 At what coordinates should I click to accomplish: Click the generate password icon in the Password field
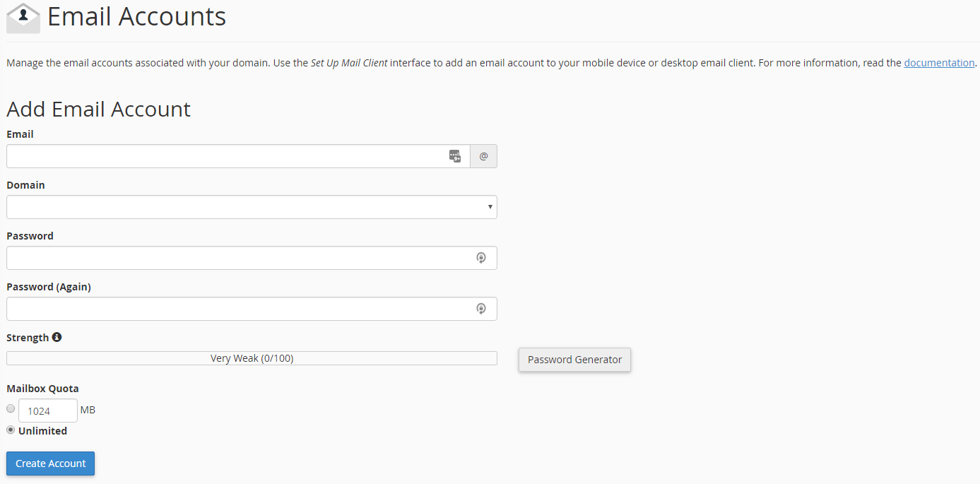click(481, 258)
